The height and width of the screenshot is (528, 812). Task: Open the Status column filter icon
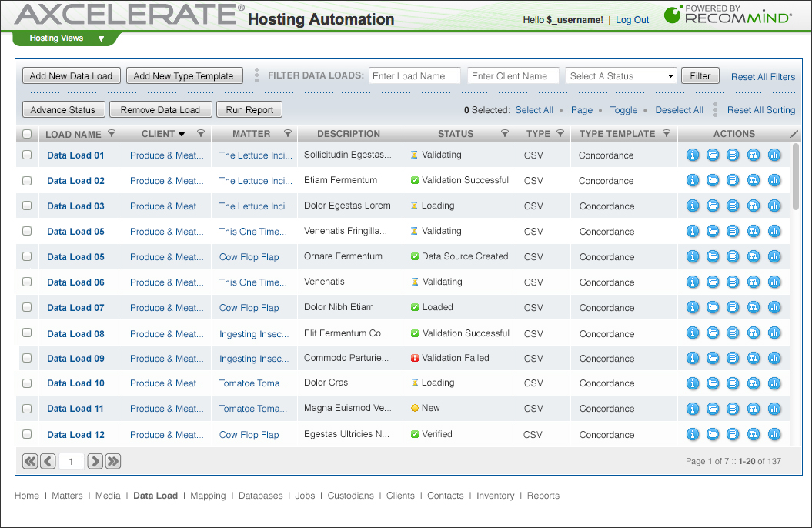[504, 134]
